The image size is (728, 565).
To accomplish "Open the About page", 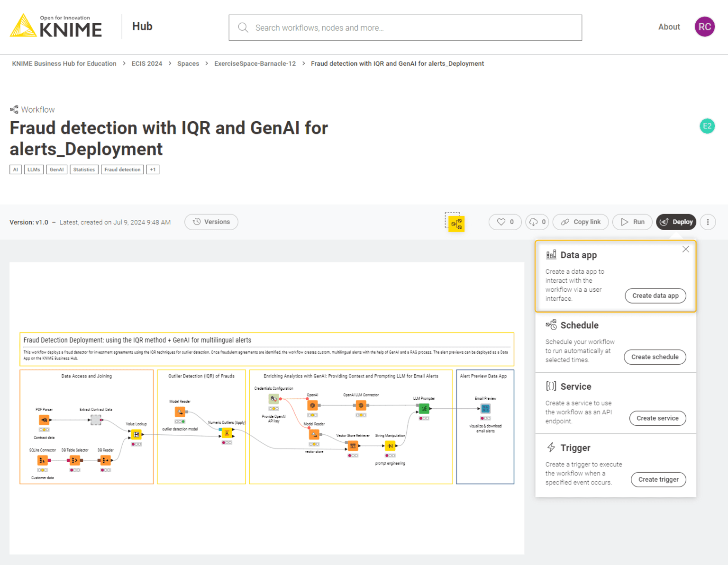I will [669, 27].
